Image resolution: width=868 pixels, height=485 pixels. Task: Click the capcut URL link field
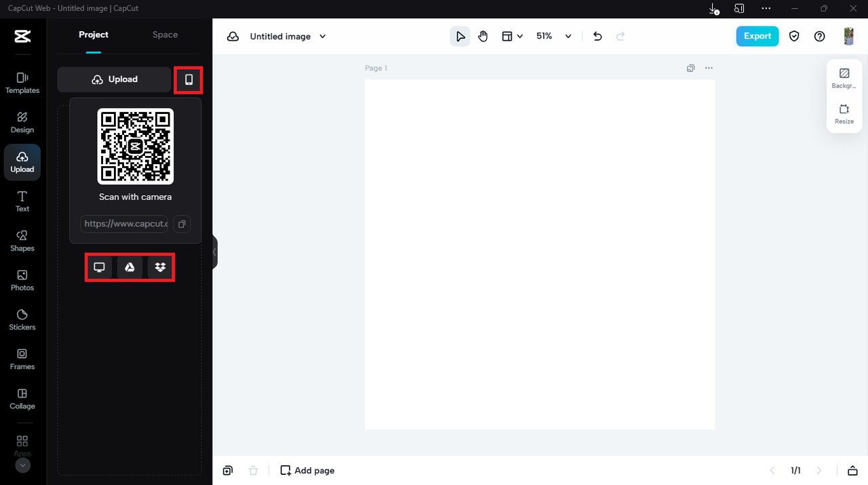124,224
